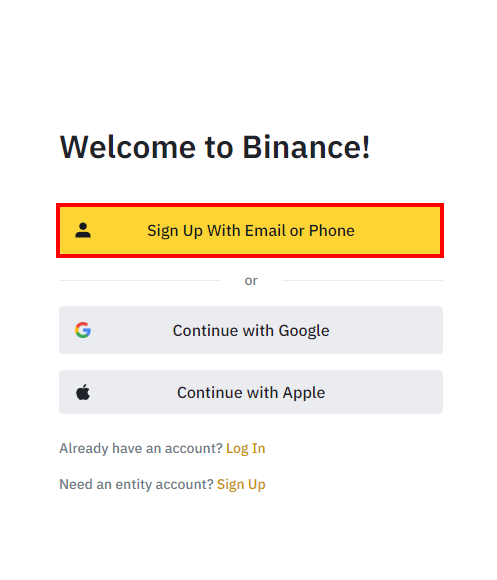Viewport: 497px width, 580px height.
Task: Click 'Already have an account?' text
Action: click(x=141, y=448)
